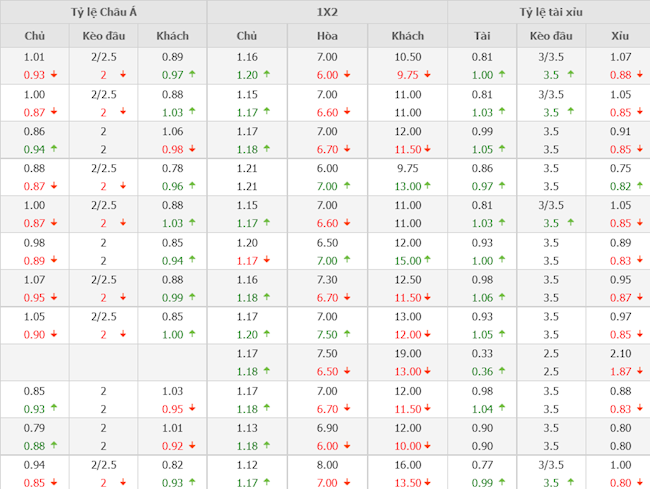Click the green up arrow beside 15.00
The width and height of the screenshot is (650, 490).
coord(428,261)
